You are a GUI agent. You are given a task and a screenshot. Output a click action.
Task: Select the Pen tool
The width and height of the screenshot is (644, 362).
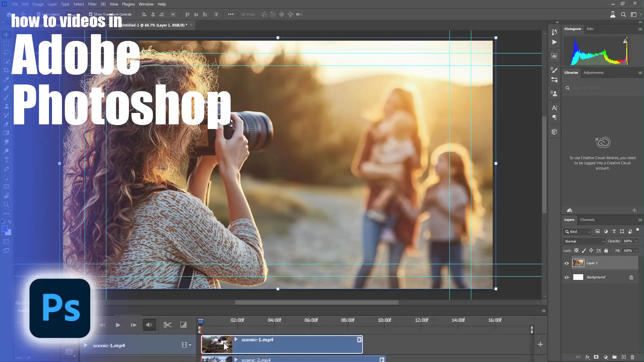click(x=6, y=169)
